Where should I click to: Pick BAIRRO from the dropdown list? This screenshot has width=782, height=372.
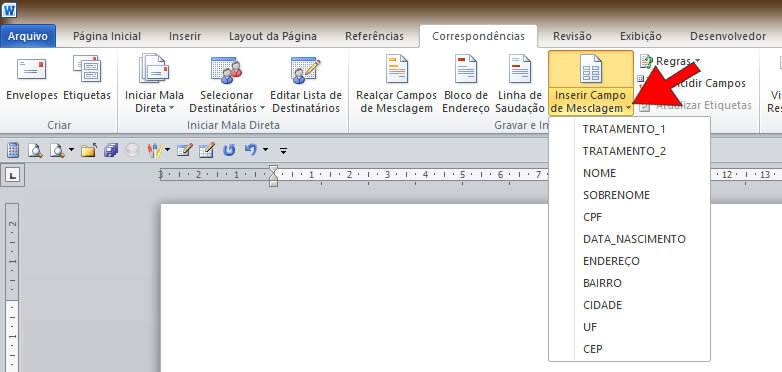pyautogui.click(x=629, y=283)
